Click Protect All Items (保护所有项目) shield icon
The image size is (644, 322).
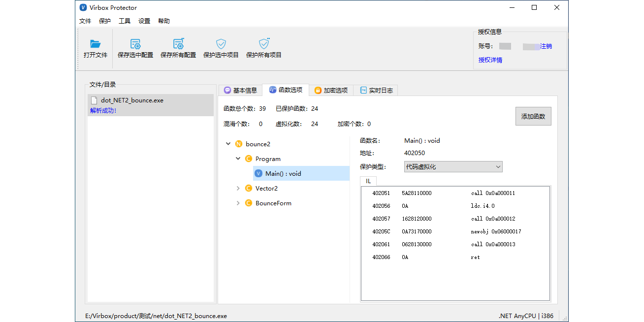pyautogui.click(x=264, y=44)
